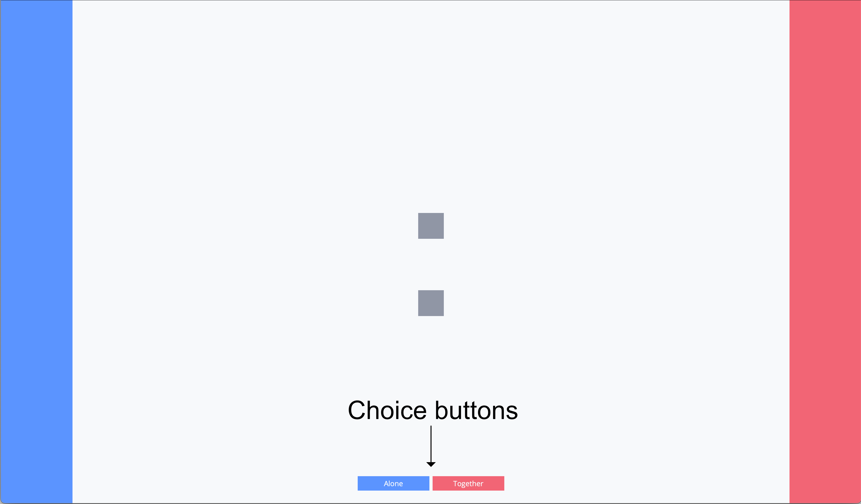Click the "Together" label text
Screen dimensions: 861x504
point(468,484)
